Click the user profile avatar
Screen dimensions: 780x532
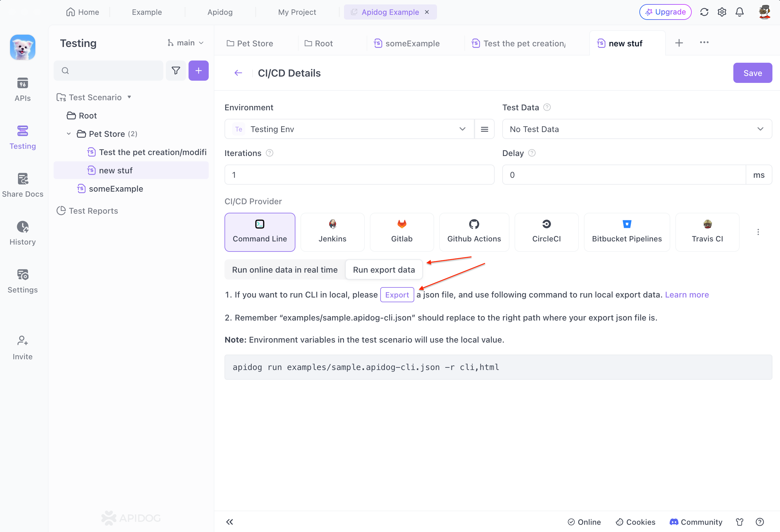point(764,12)
